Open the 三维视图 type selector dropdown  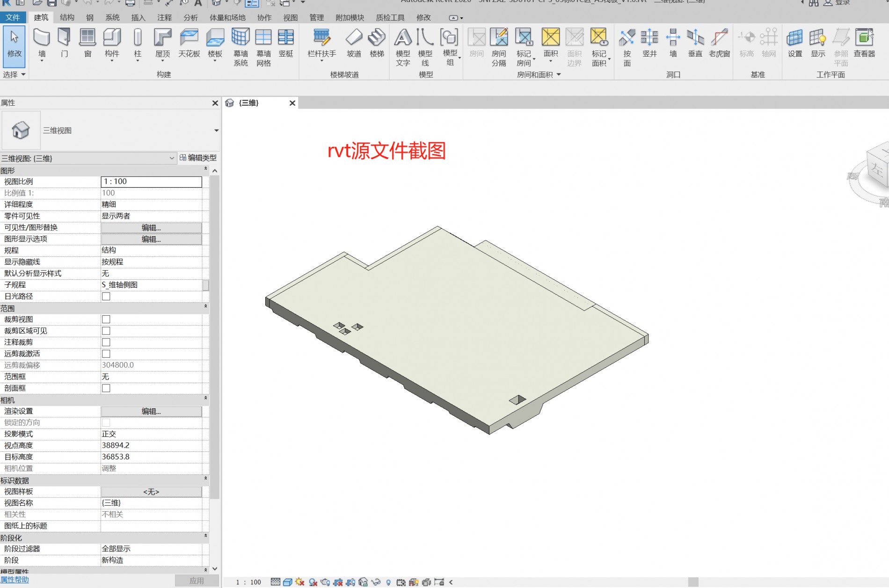[216, 131]
